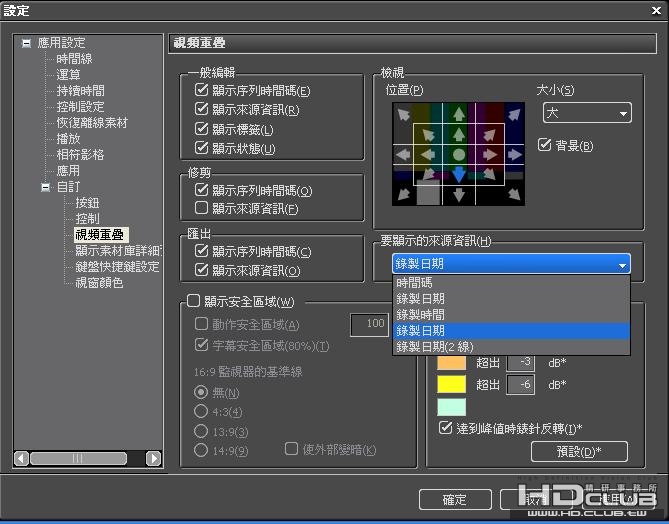The image size is (669, 524).
Task: Choose 時間碼 from the dropdown list
Action: pyautogui.click(x=511, y=282)
